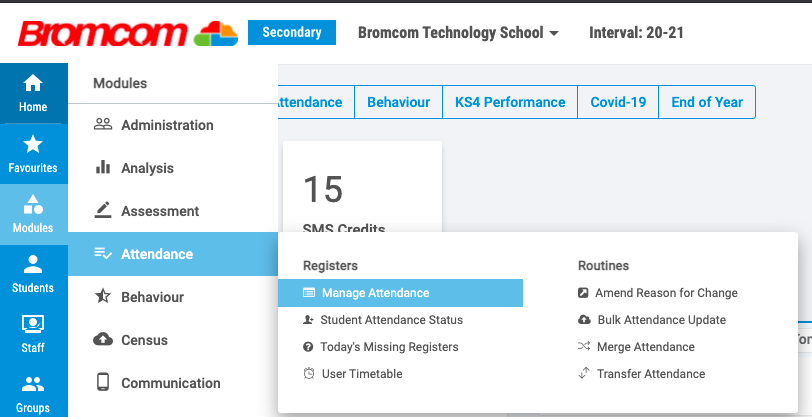Open Today's Missing Registers link
This screenshot has height=417, width=812.
(x=389, y=347)
